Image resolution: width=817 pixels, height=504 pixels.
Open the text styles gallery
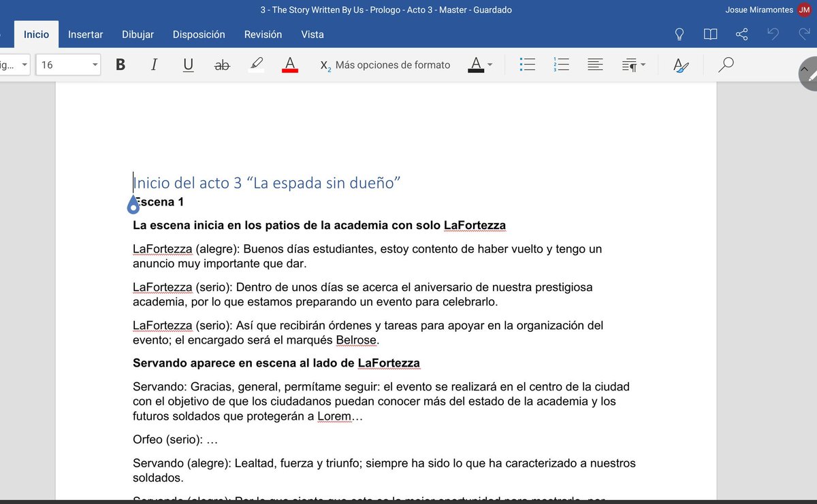[681, 65]
